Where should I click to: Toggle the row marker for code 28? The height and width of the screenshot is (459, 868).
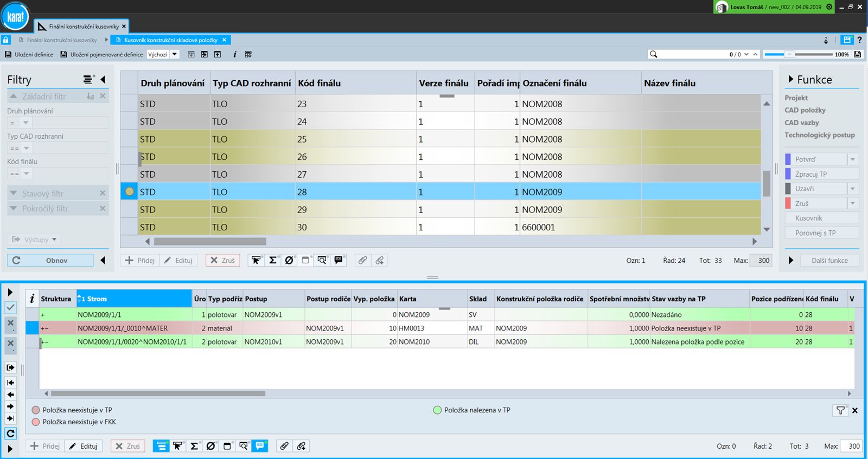coord(129,191)
